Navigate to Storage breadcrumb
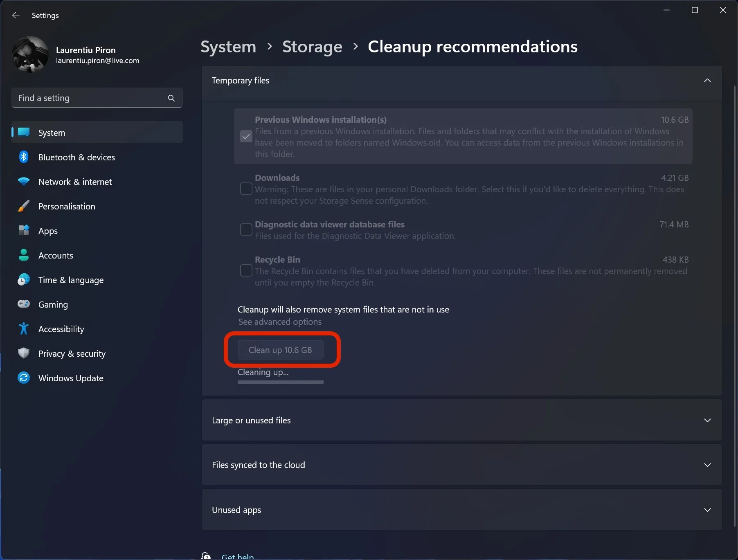Viewport: 738px width, 560px height. [312, 47]
